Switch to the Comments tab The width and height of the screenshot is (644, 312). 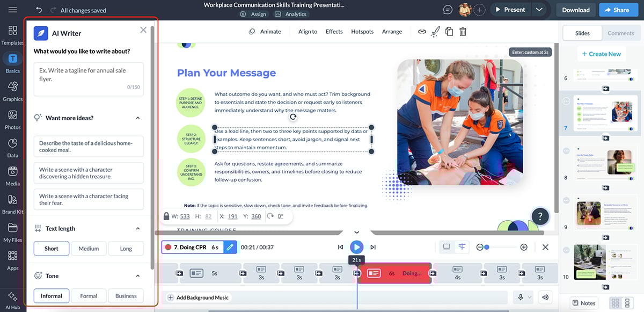pos(620,33)
